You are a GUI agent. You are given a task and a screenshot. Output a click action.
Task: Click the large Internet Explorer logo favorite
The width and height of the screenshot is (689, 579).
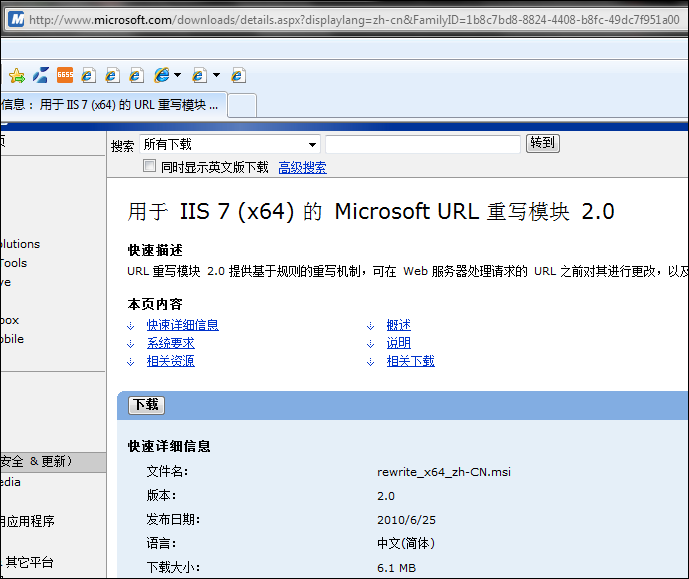(162, 75)
